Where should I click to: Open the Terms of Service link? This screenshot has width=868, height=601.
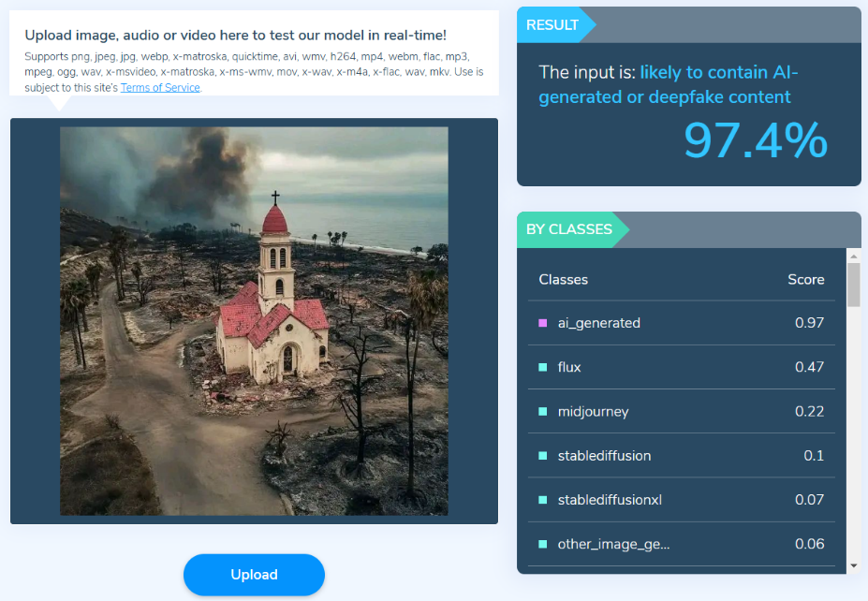click(x=160, y=88)
